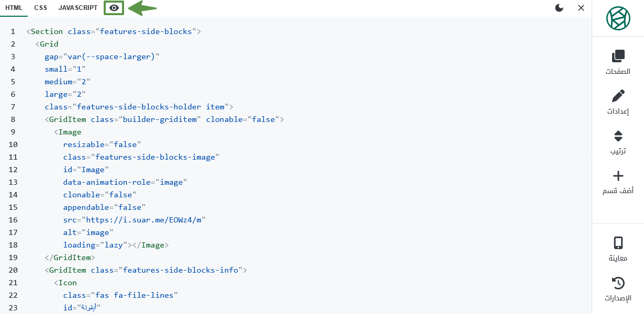This screenshot has width=644, height=314.
Task: Click the closing GridItem tag on line 19
Action: tap(70, 257)
